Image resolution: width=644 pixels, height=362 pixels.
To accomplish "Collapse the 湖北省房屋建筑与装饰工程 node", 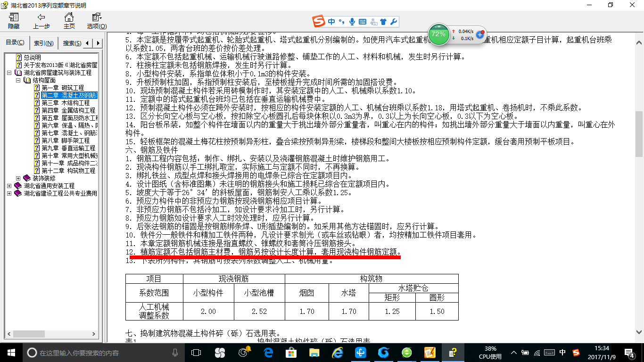I will (9, 73).
